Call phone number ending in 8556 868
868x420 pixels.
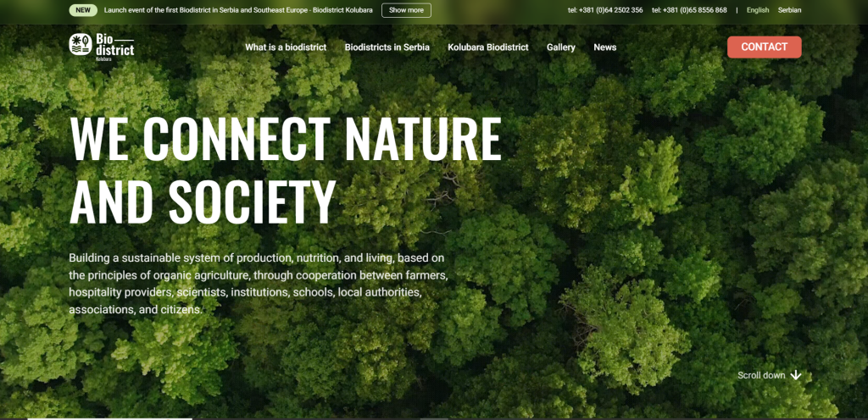[x=689, y=10]
